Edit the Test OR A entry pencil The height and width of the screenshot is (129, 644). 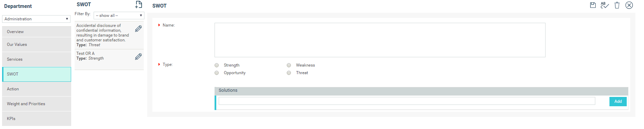[x=138, y=57]
